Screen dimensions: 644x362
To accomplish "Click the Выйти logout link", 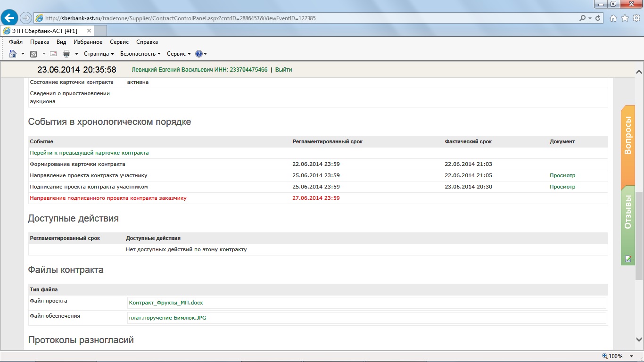I will coord(283,70).
